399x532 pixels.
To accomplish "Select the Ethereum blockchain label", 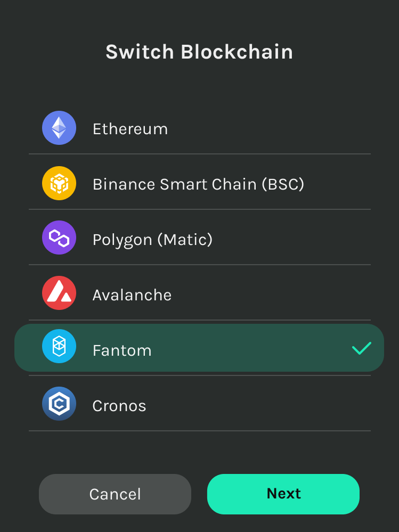I will click(x=131, y=129).
